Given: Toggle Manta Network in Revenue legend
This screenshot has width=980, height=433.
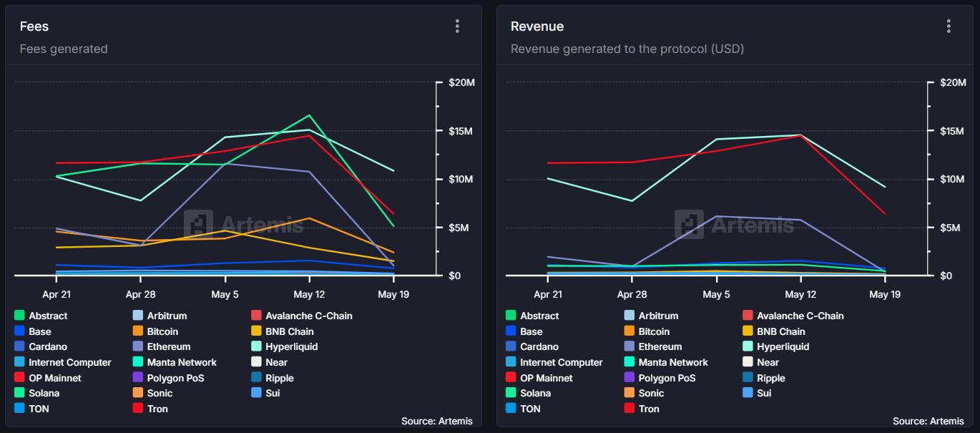Looking at the screenshot, I should pos(666,362).
